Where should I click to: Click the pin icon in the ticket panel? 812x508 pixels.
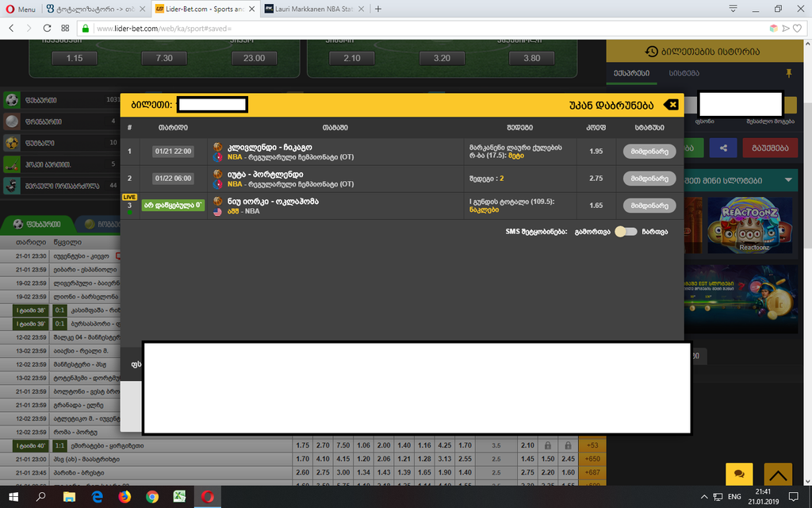[x=789, y=73]
